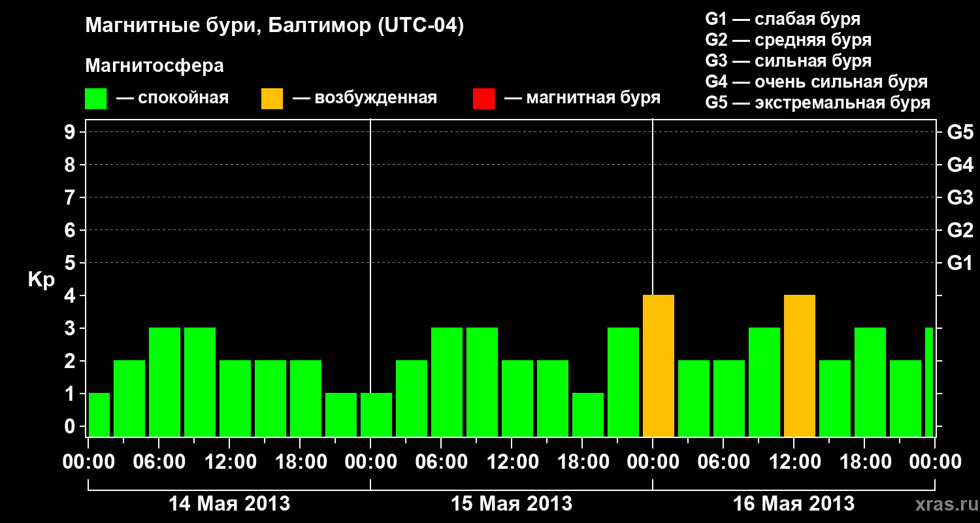Click the green 'спокойная' legend swatch
The image size is (980, 523).
tap(95, 99)
